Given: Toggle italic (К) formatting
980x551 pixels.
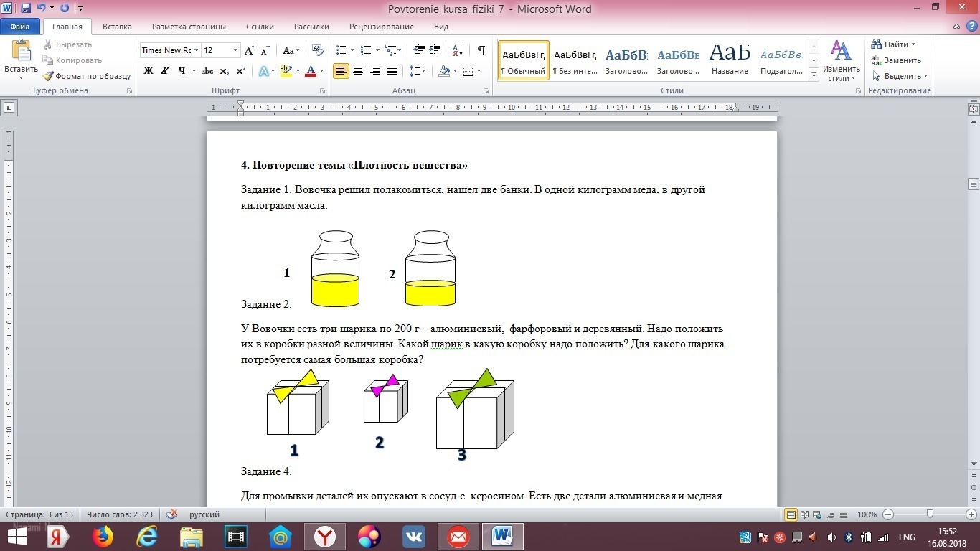Looking at the screenshot, I should tap(164, 71).
